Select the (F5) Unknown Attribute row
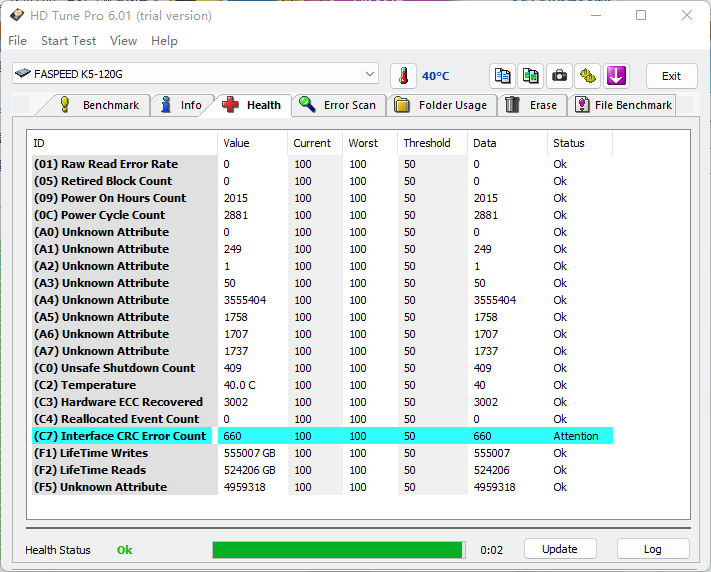Viewport: 711px width, 572px height. pos(322,487)
